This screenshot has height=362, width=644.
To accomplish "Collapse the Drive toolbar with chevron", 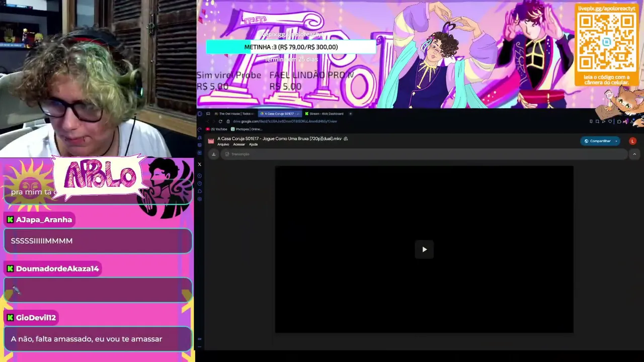I will click(634, 154).
